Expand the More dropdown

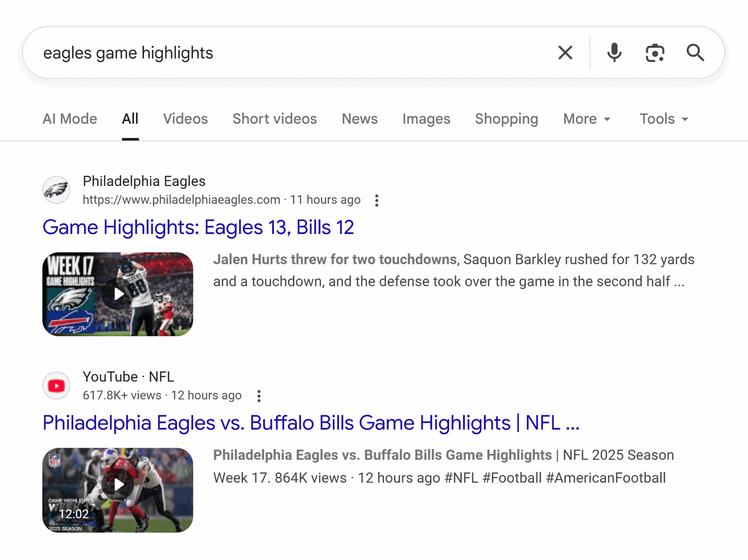pos(587,119)
